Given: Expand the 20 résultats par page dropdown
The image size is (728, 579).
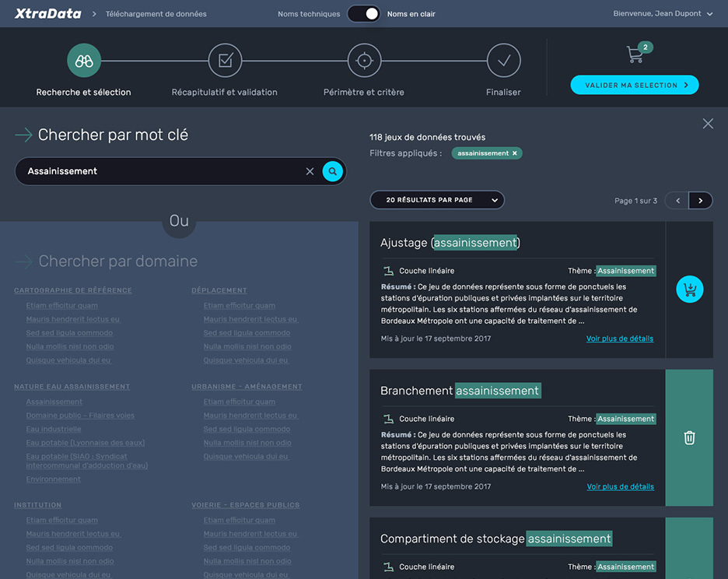Looking at the screenshot, I should click(437, 200).
